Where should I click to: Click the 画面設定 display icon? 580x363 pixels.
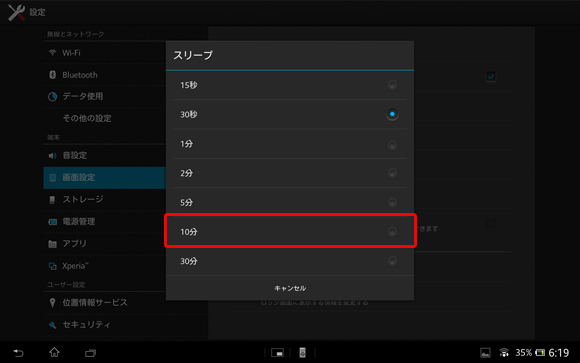[53, 178]
